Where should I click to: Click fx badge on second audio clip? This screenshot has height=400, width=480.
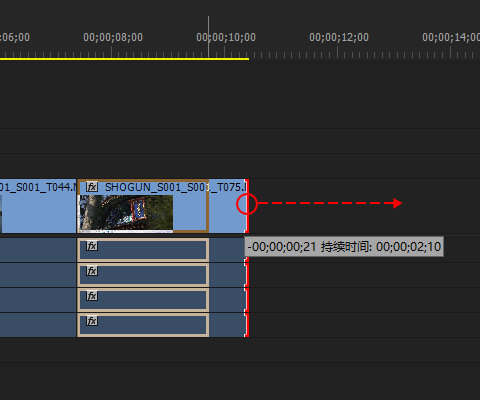(x=92, y=271)
